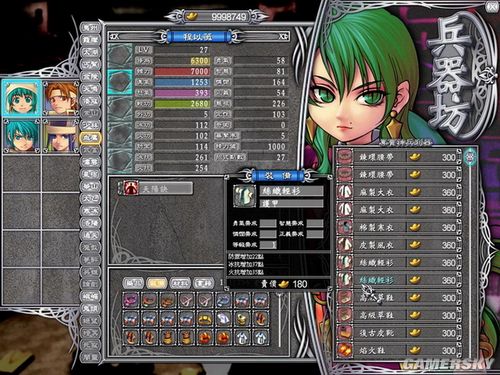This screenshot has height=375, width=500.
Task: Close the shop with the X button
Action: pyautogui.click(x=492, y=7)
